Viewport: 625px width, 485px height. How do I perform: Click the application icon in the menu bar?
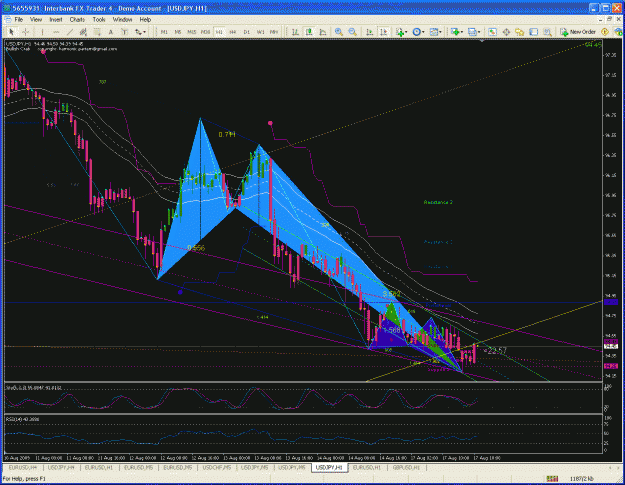(x=7, y=20)
